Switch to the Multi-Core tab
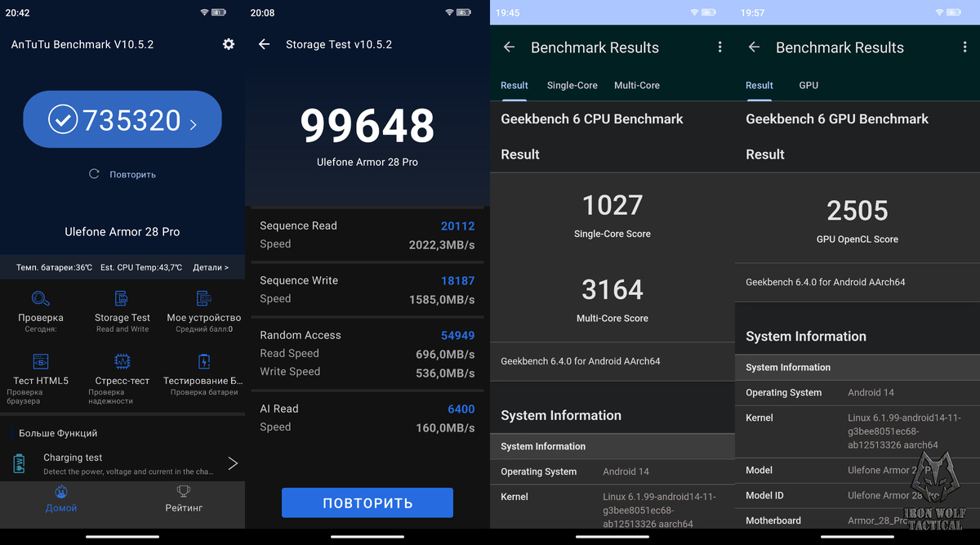 point(637,85)
